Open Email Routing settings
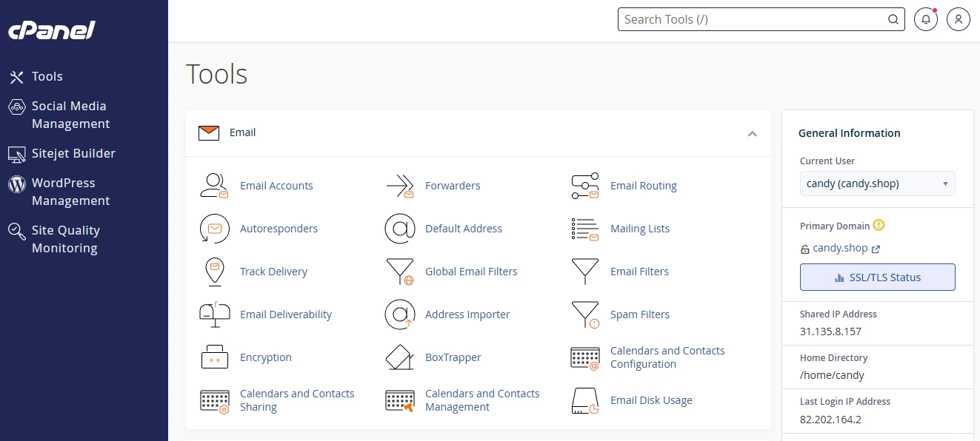This screenshot has width=980, height=441. click(584, 186)
